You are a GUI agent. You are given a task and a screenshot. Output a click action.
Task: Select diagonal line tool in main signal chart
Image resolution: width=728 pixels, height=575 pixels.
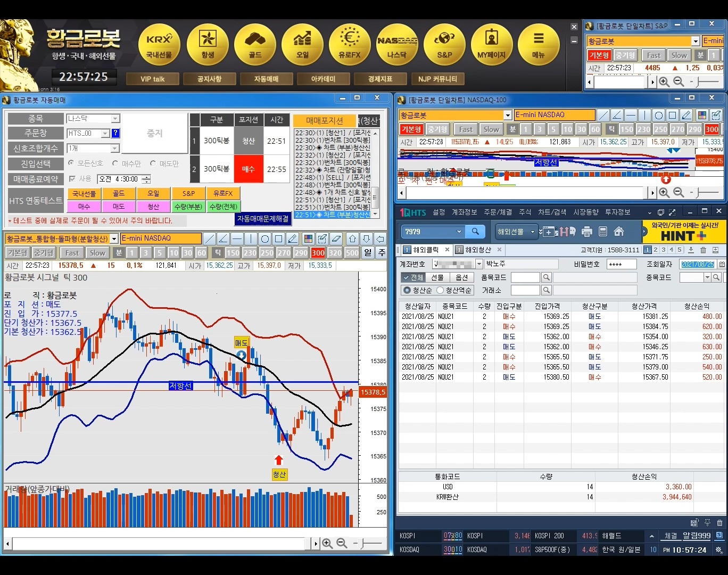pyautogui.click(x=210, y=239)
